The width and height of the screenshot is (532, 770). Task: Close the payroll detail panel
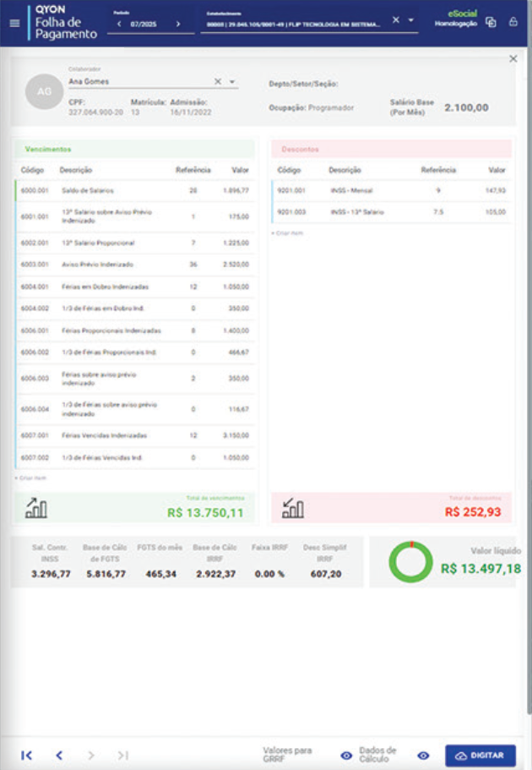click(x=513, y=59)
